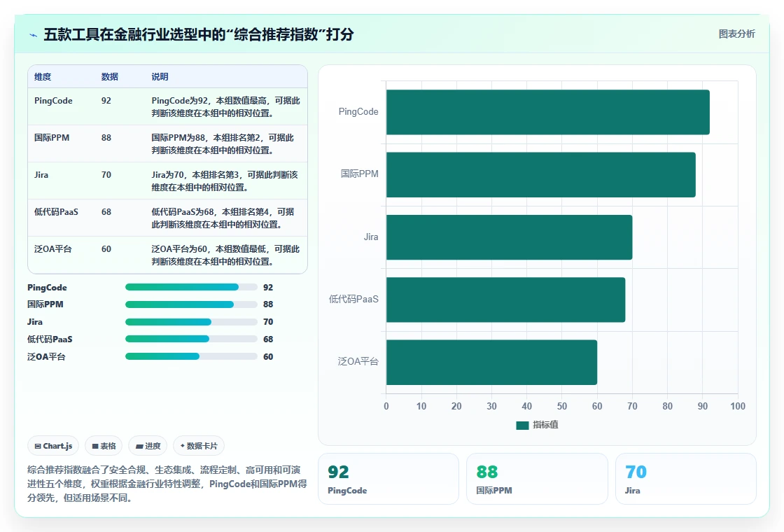The image size is (784, 532).
Task: Click the 图表分析 label at top right
Action: [736, 34]
